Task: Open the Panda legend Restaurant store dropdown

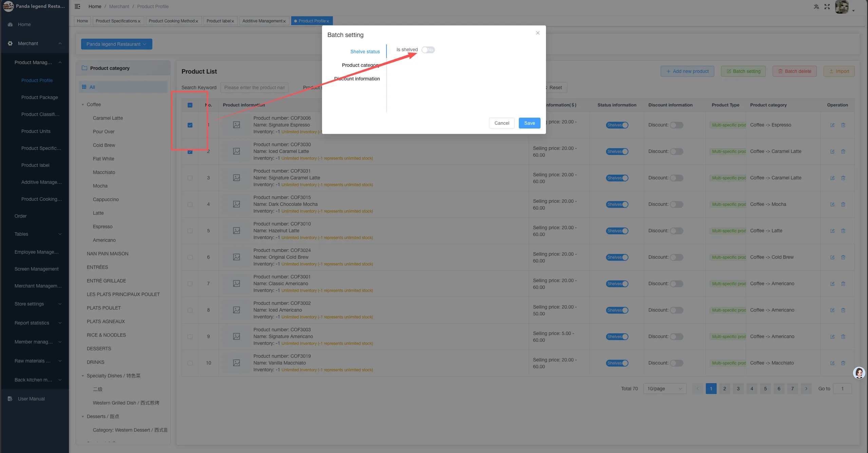Action: pyautogui.click(x=116, y=44)
